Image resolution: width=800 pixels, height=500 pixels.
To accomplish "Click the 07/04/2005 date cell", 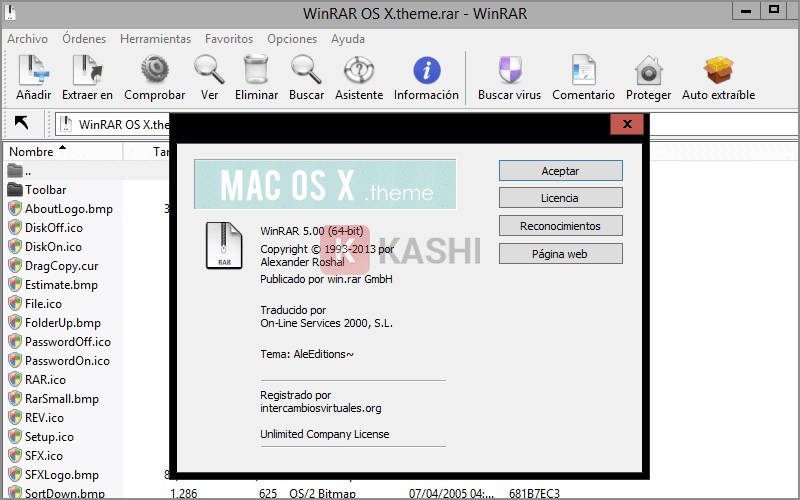I will pos(451,493).
